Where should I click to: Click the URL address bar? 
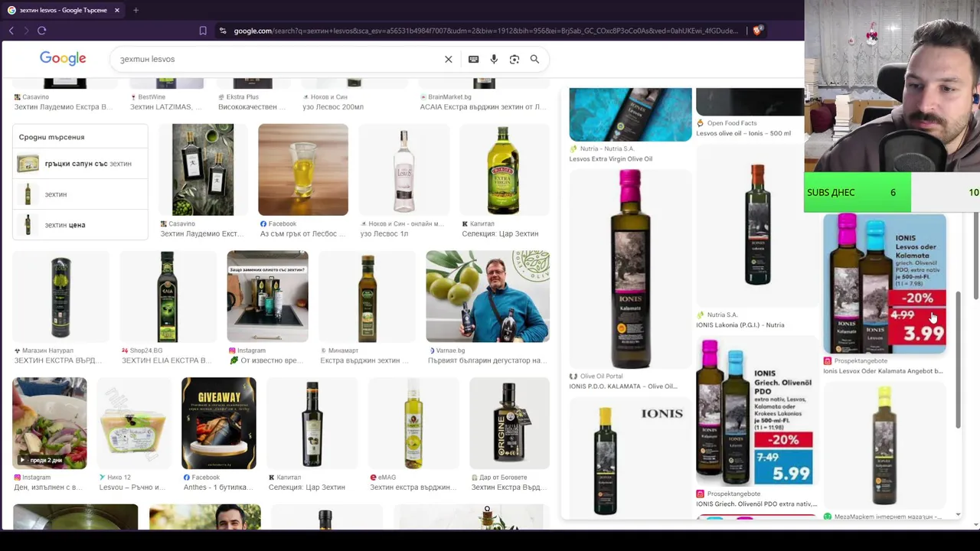485,31
